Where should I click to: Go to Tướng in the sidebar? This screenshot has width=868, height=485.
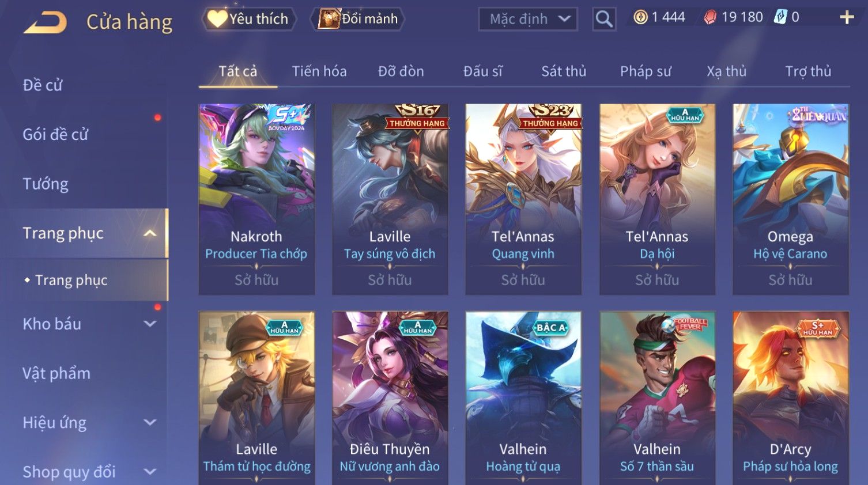[46, 184]
